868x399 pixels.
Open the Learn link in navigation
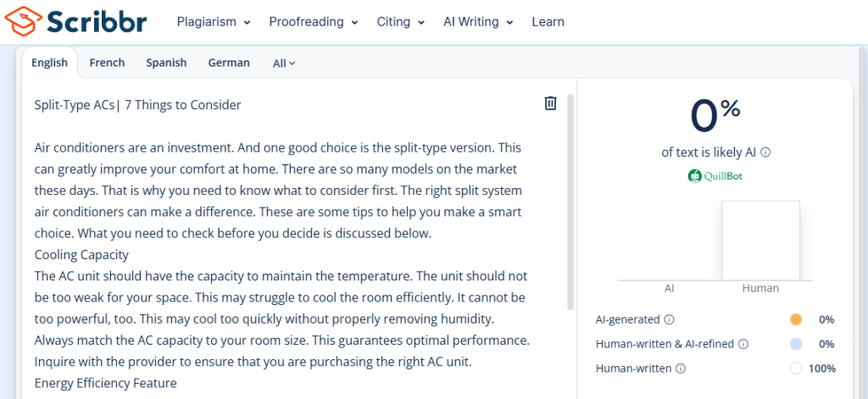click(548, 22)
